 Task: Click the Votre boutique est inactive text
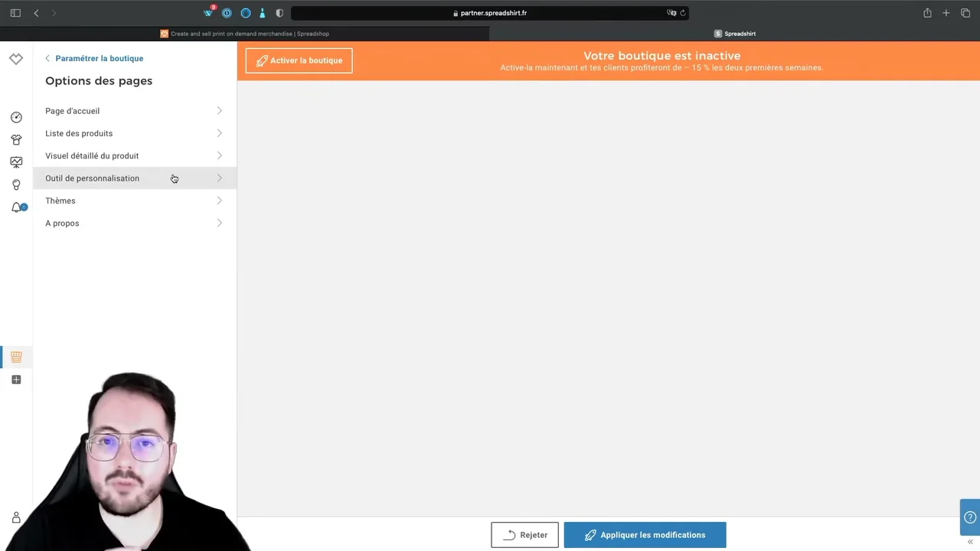pyautogui.click(x=661, y=56)
